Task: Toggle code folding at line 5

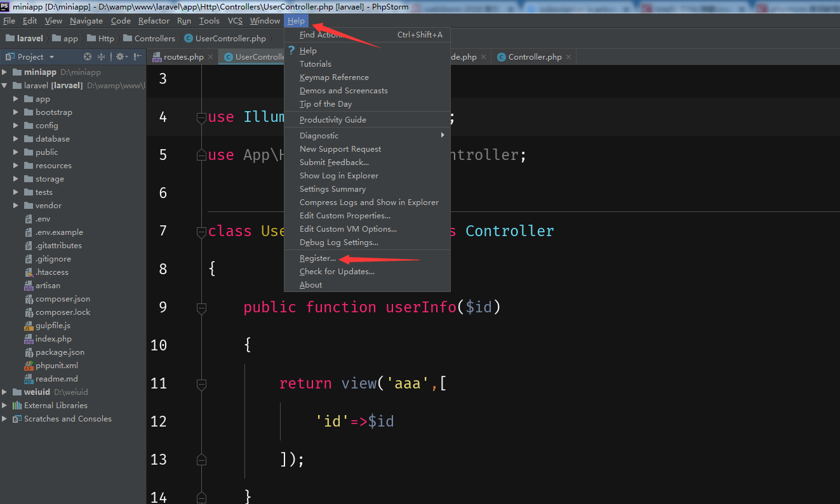Action: click(201, 156)
